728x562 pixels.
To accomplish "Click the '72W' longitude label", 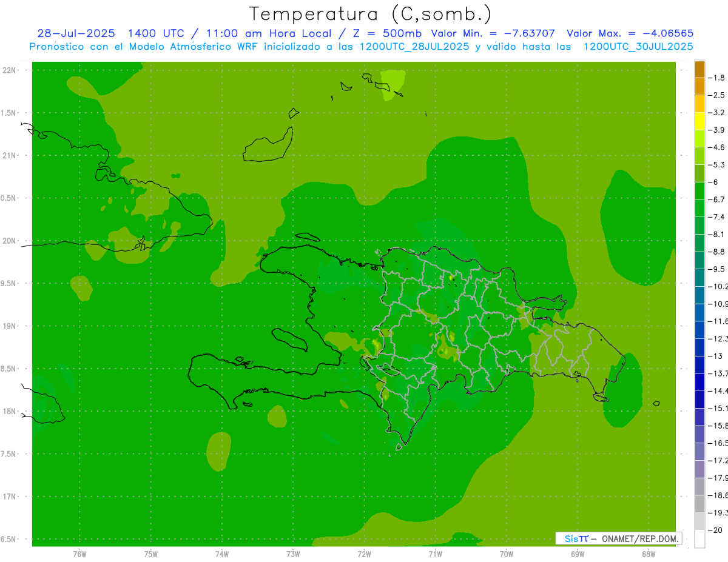I will [364, 554].
